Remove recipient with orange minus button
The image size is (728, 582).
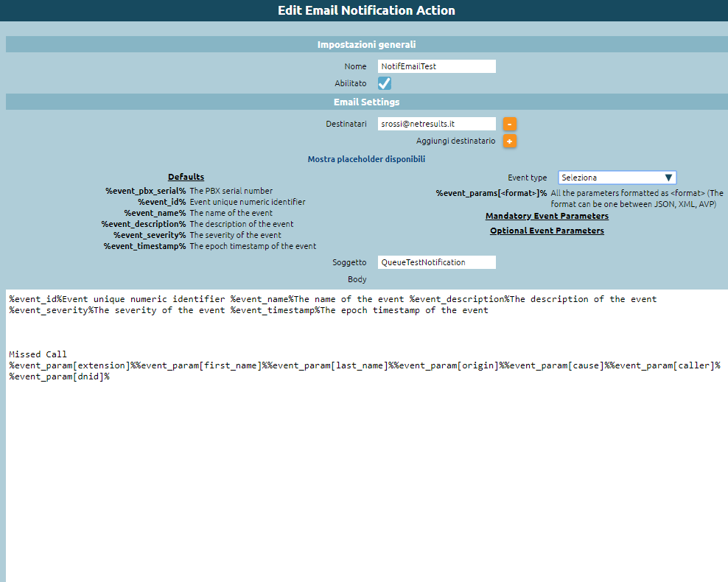(x=509, y=124)
